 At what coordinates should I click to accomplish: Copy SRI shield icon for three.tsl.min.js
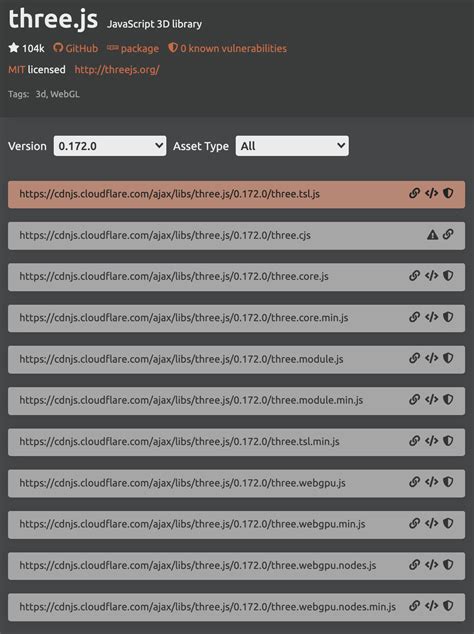pos(448,441)
